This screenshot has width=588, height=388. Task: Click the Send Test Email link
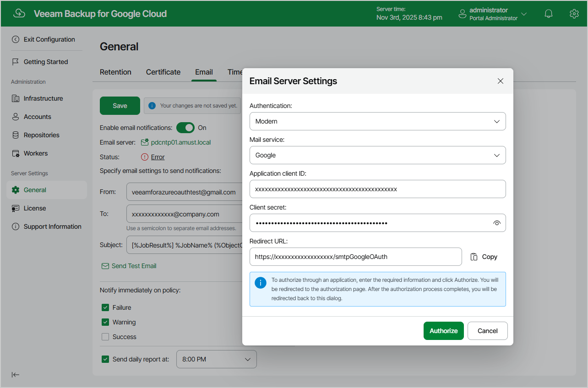tap(134, 266)
